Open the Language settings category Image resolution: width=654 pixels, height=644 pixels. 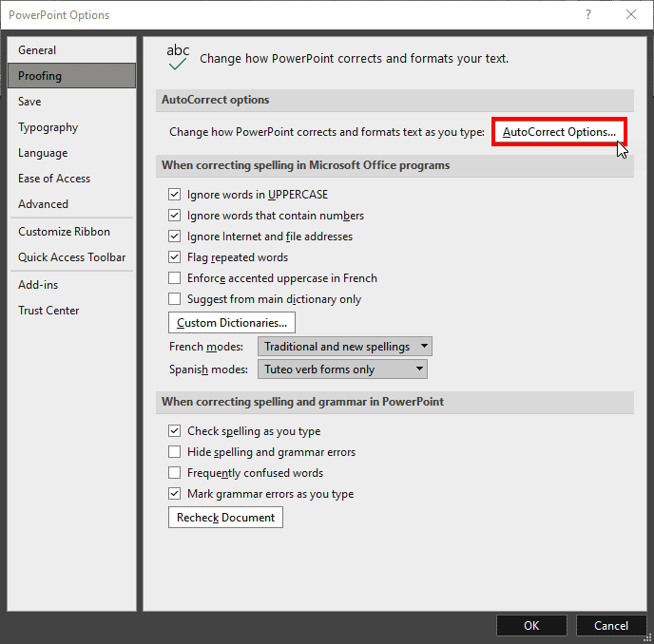pyautogui.click(x=71, y=153)
